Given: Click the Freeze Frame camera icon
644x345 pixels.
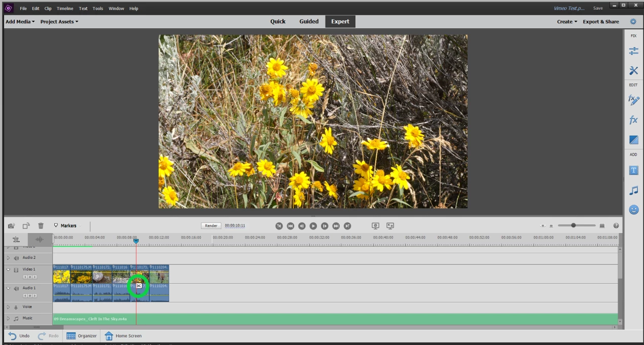Looking at the screenshot, I should 11,225.
